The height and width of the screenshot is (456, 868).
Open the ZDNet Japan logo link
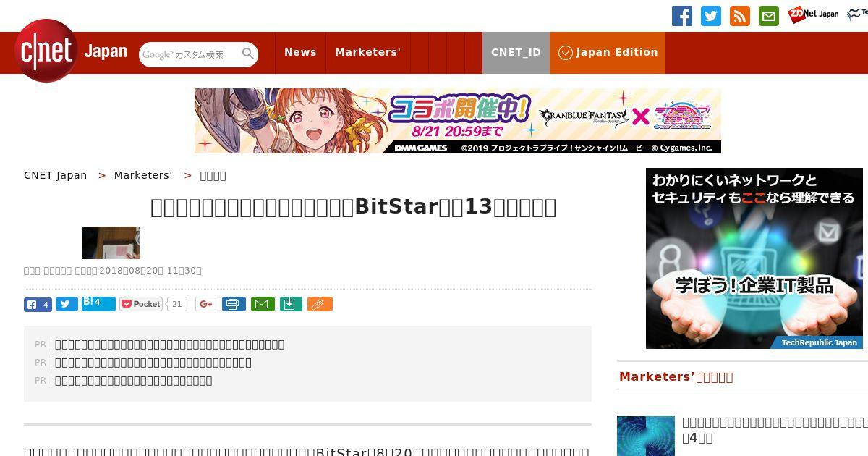pyautogui.click(x=813, y=14)
